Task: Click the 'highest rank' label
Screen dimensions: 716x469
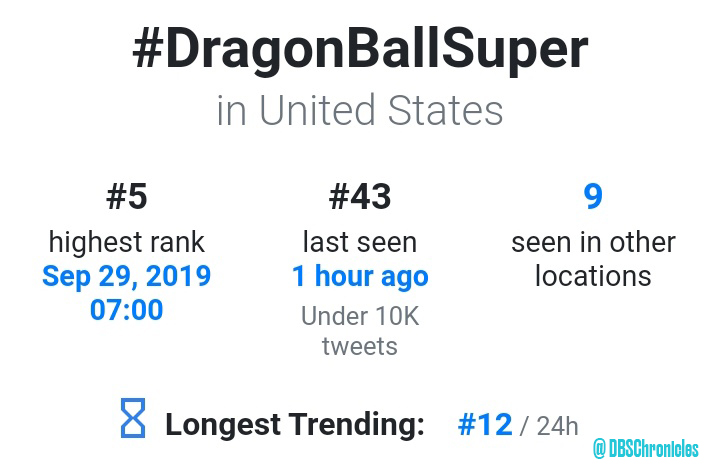Action: (x=126, y=242)
